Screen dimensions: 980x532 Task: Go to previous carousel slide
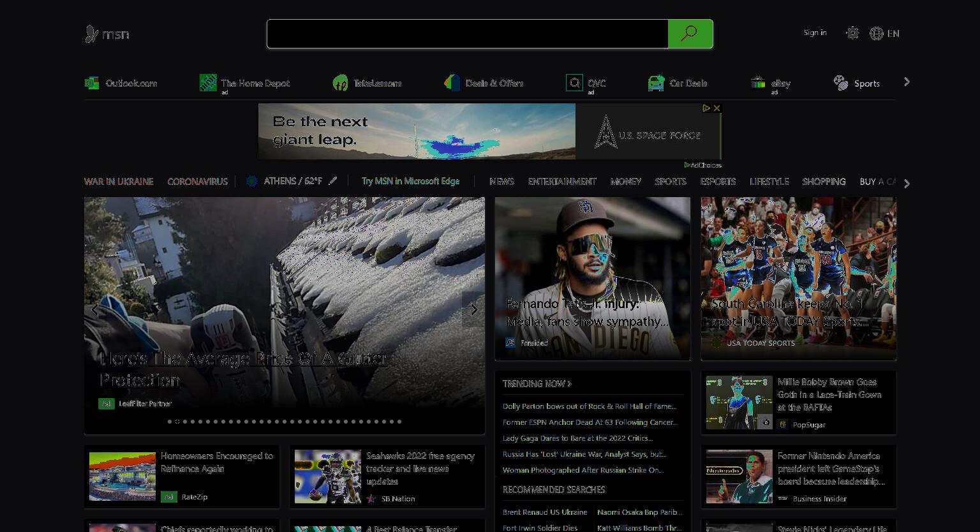click(x=95, y=310)
